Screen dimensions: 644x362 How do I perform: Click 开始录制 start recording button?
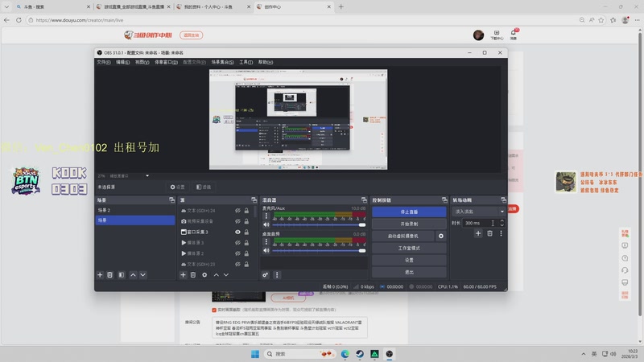coord(409,224)
